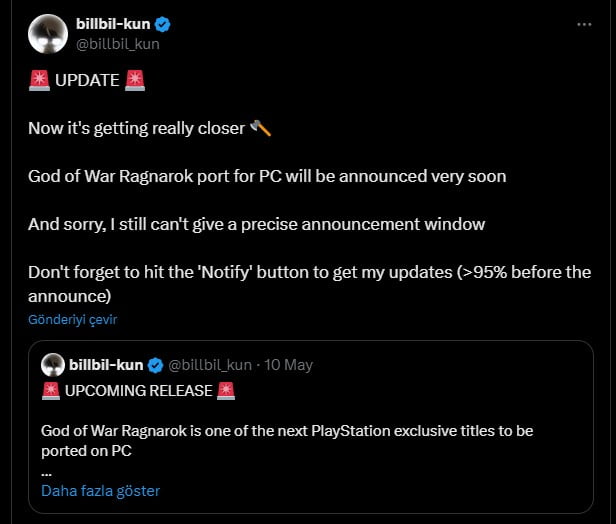
Task: Click the axe emoji after 'really closer'
Action: (260, 128)
